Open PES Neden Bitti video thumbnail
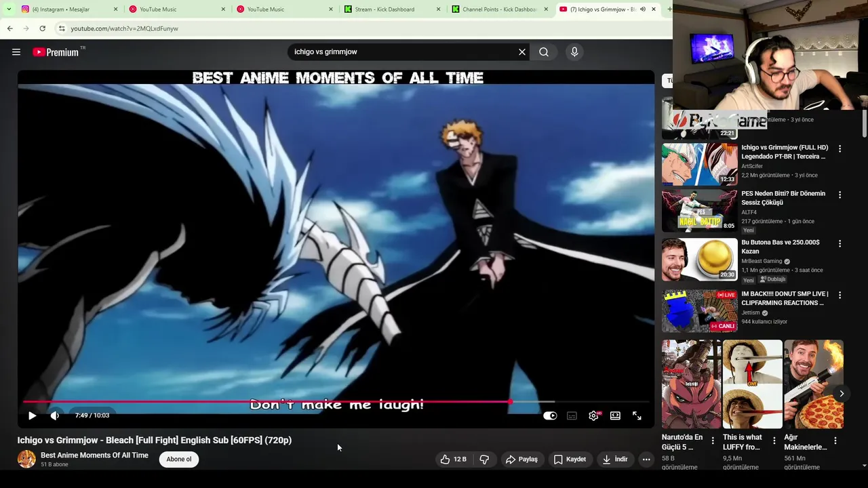 700,211
